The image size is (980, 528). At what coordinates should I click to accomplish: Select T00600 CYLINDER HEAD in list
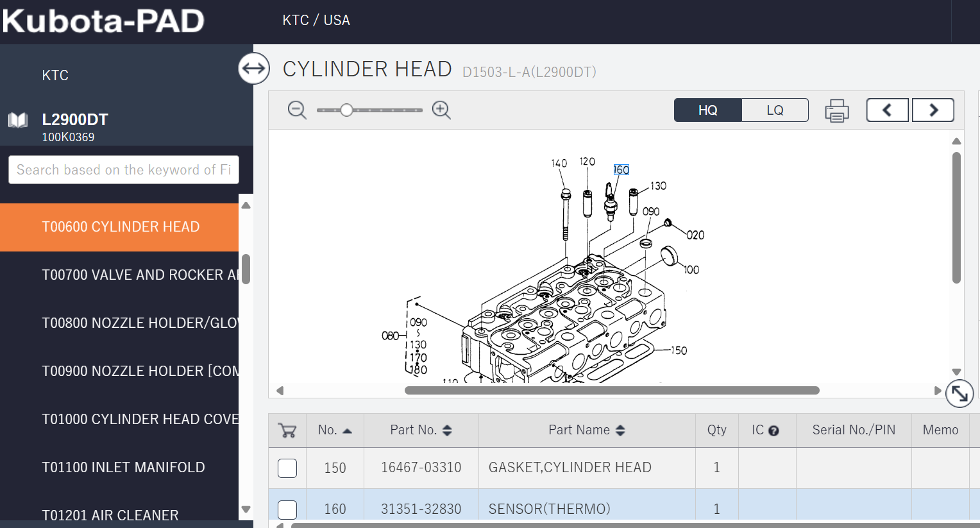coord(119,227)
